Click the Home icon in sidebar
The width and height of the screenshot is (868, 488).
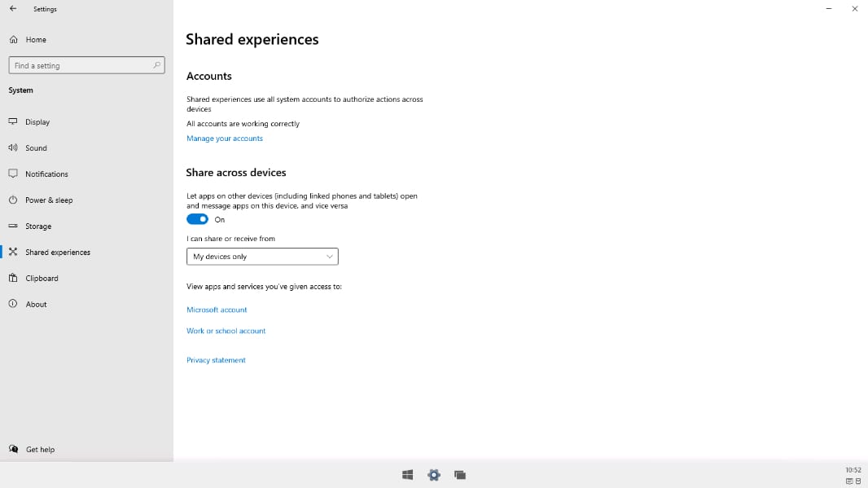point(13,39)
